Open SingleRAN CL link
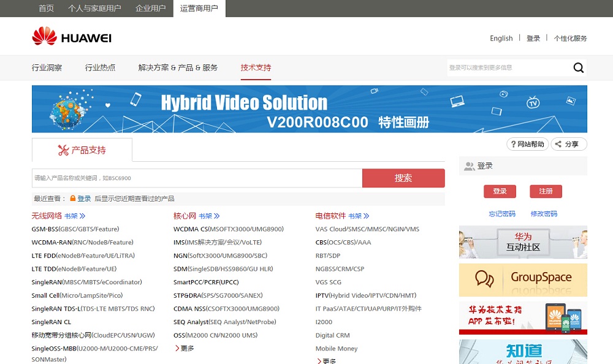This screenshot has width=613, height=364. [51, 322]
